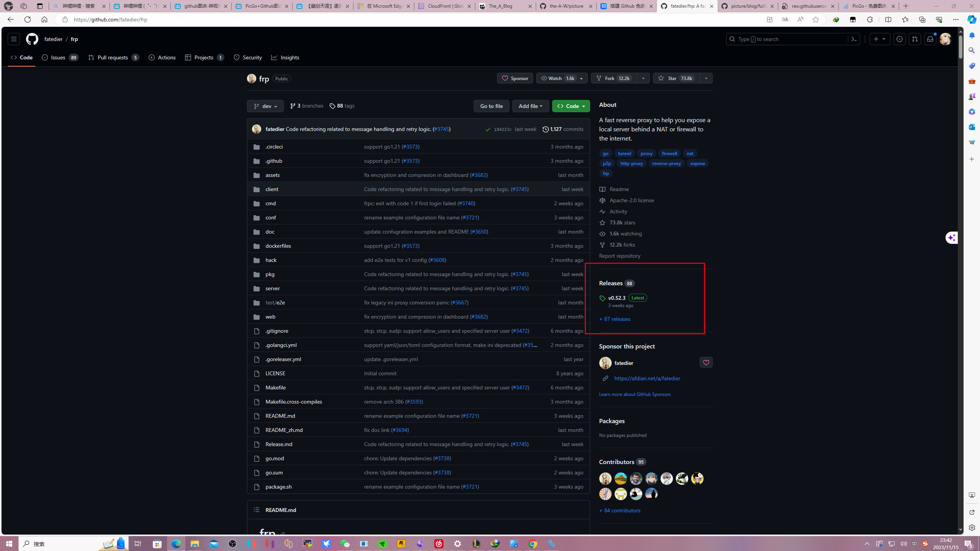980x551 pixels.
Task: Click the Windows Start button
Action: click(x=9, y=544)
